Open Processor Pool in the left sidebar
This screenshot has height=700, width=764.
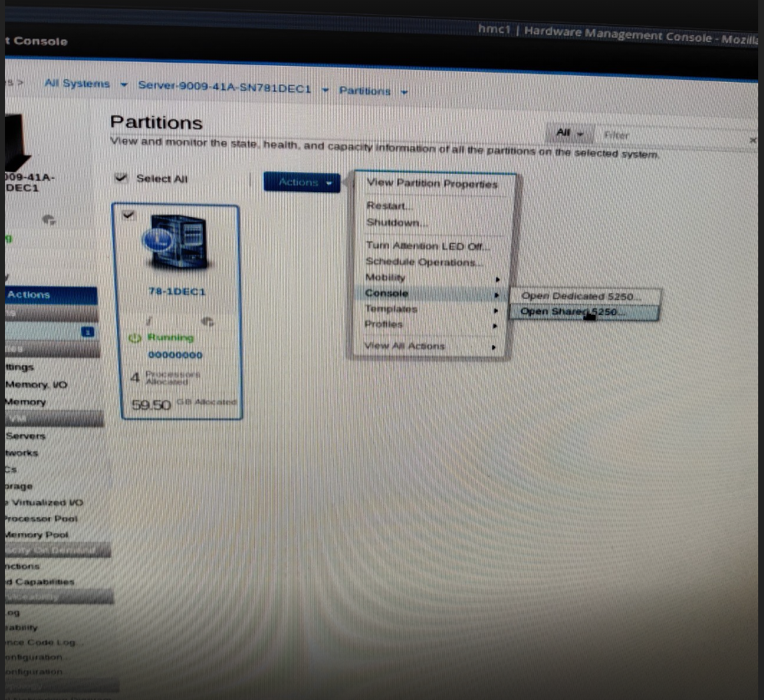coord(41,519)
